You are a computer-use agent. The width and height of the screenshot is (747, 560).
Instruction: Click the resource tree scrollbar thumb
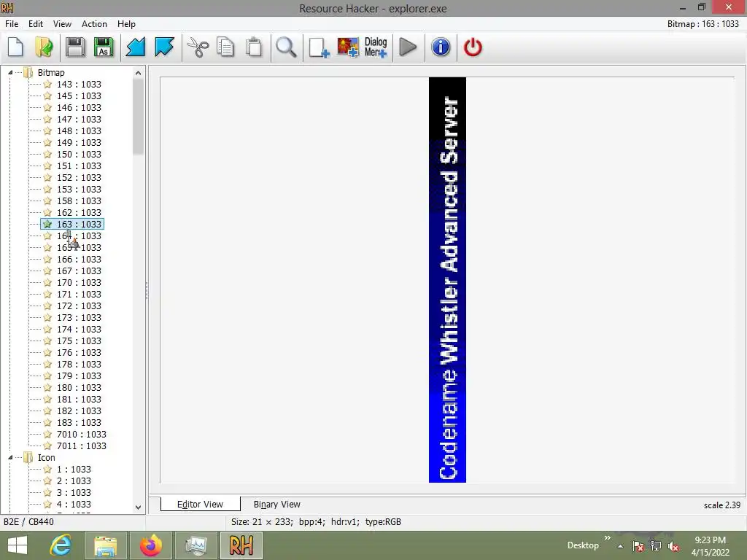point(138,117)
